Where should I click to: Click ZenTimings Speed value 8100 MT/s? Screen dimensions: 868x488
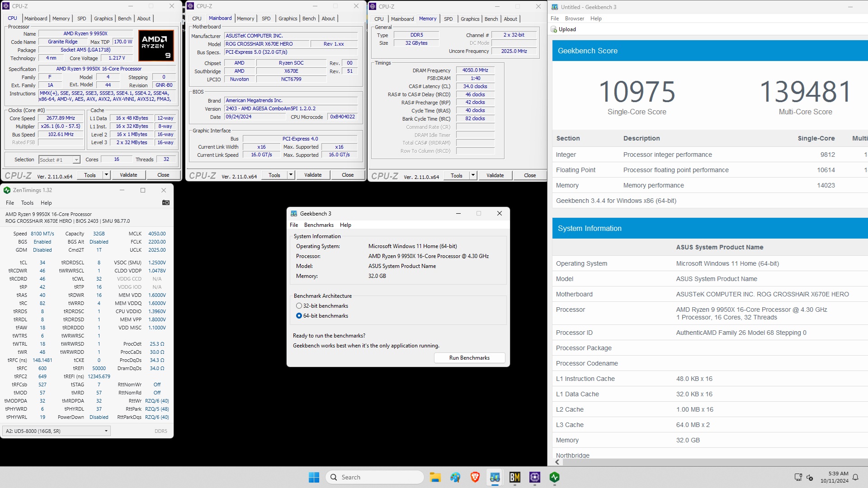42,234
